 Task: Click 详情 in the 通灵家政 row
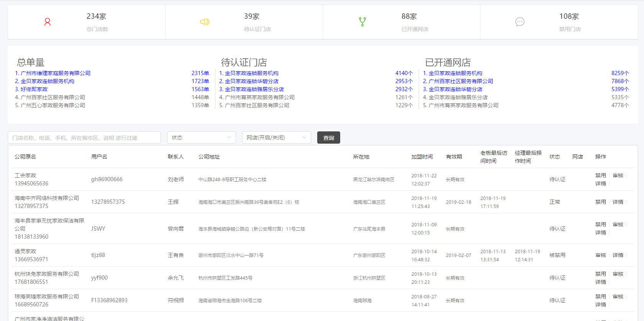point(618,255)
